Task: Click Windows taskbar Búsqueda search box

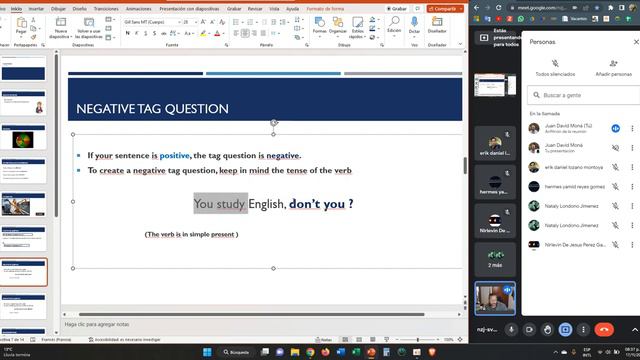Action: (236, 352)
